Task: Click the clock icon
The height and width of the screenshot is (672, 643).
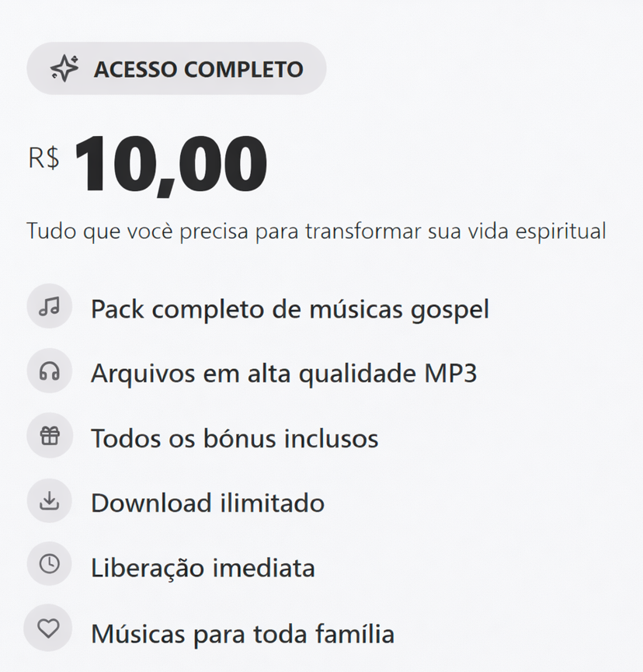Action: tap(49, 565)
